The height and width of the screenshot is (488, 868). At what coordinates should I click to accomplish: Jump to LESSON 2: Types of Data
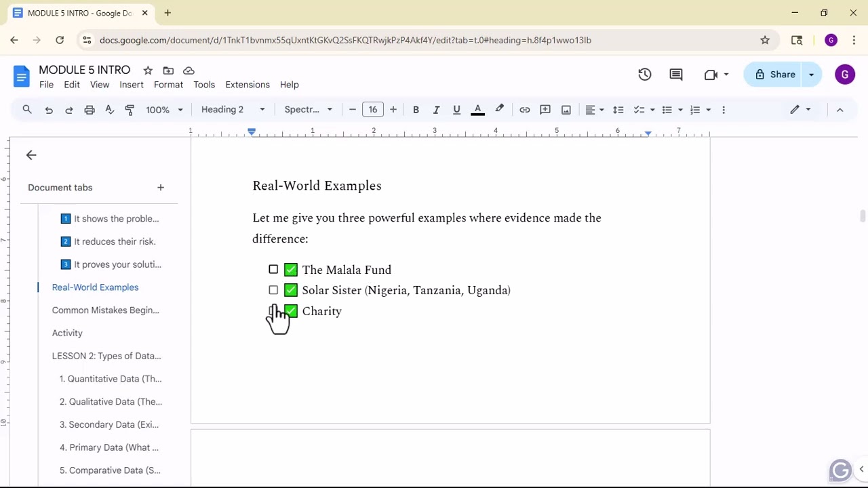coord(106,356)
